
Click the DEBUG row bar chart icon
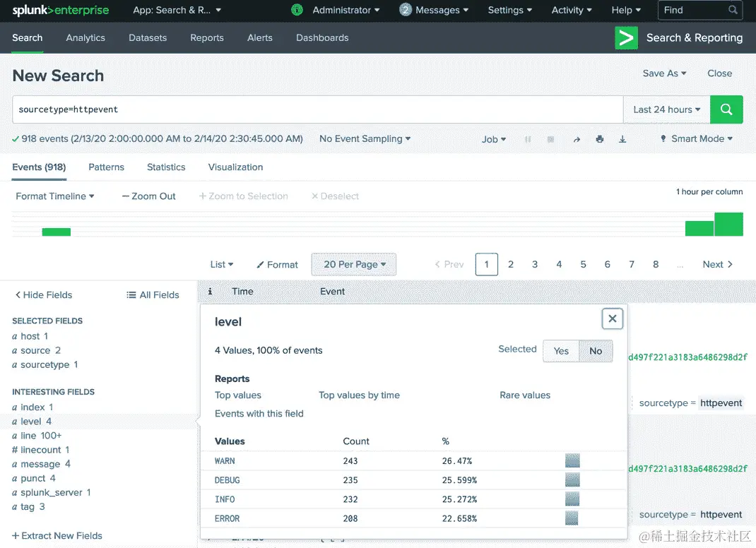(572, 480)
